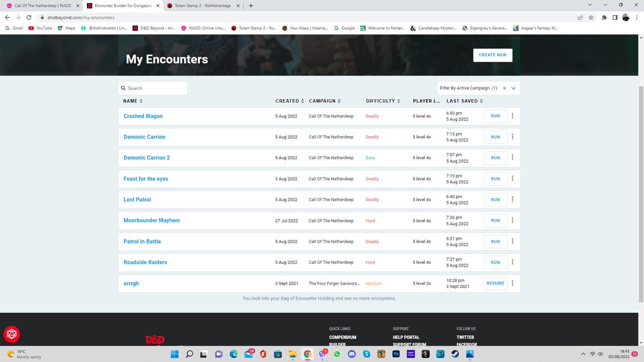Open the Lost Patrol encounter link

[x=137, y=200]
